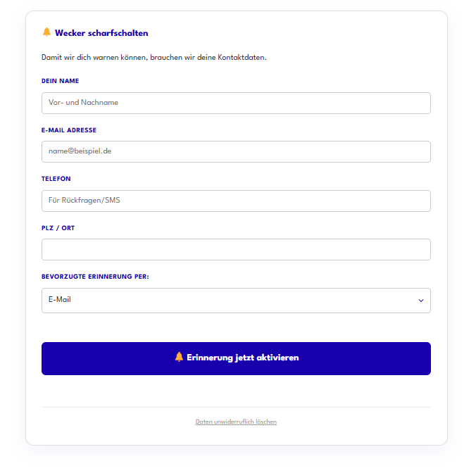Viewport: 476px width, 473px height.
Task: Click the Wecker scharfschalten heading
Action: [x=101, y=33]
